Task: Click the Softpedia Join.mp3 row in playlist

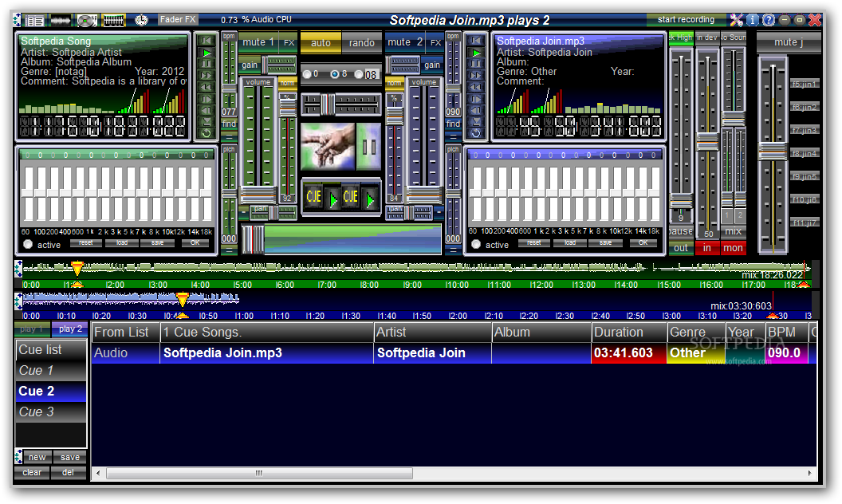Action: pos(454,353)
